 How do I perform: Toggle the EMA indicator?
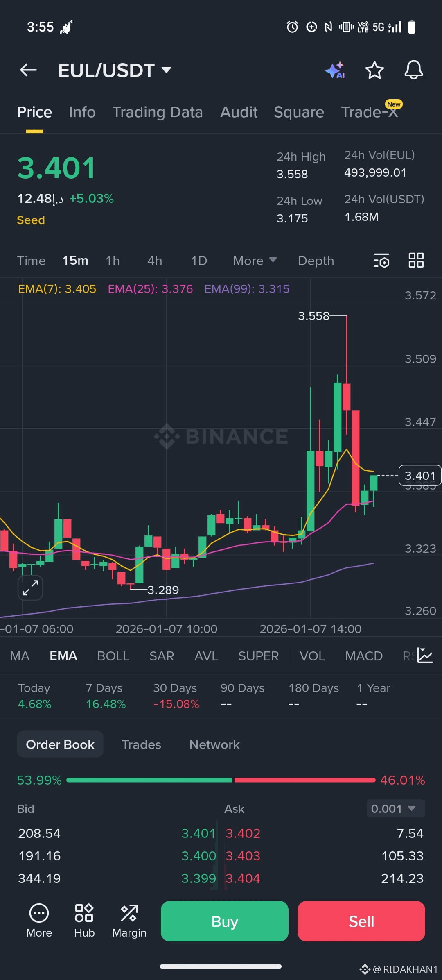pos(63,656)
